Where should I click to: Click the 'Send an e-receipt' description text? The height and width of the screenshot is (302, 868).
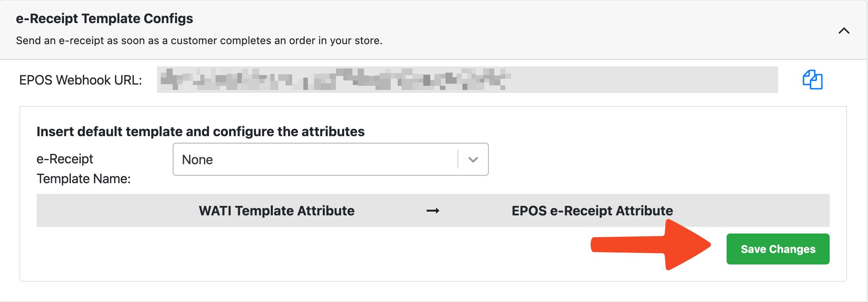(x=199, y=40)
